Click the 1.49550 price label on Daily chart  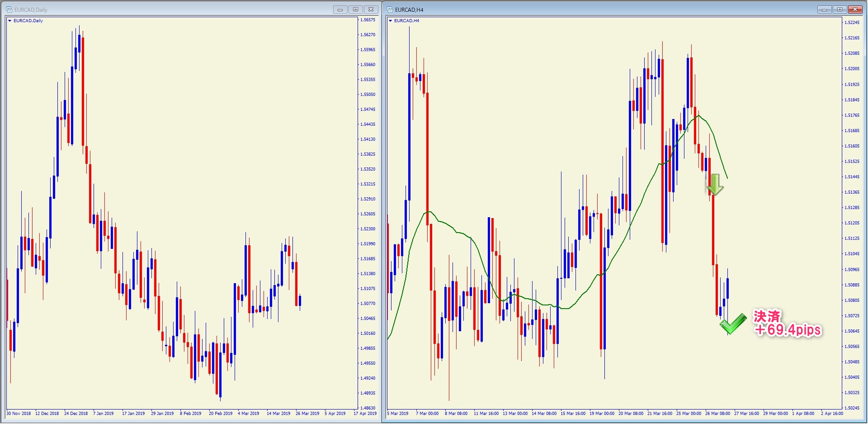[368, 363]
